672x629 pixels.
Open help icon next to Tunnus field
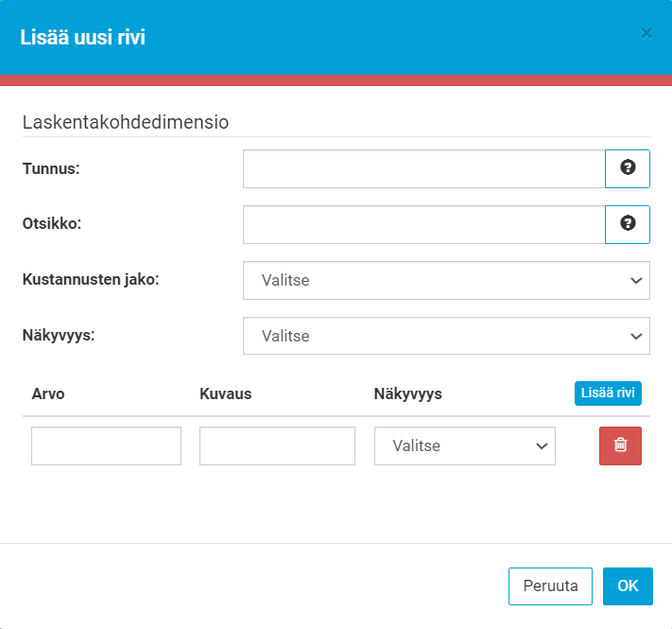click(627, 168)
